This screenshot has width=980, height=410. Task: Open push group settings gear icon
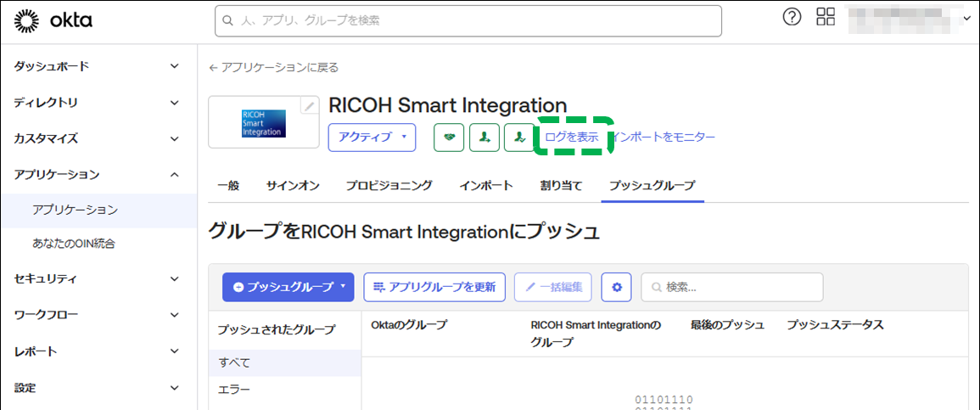click(617, 287)
